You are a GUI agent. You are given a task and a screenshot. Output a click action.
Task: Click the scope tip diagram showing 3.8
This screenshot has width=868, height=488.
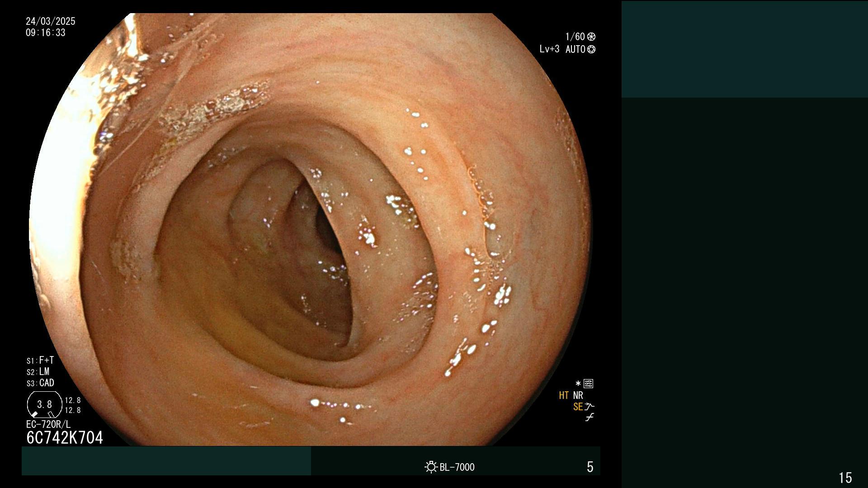point(44,404)
